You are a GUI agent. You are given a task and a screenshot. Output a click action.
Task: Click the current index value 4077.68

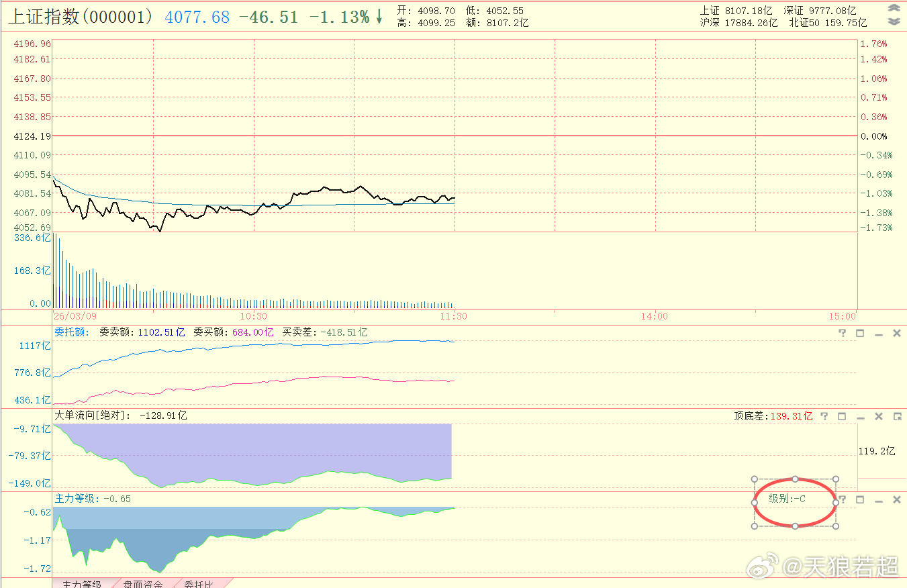pyautogui.click(x=197, y=17)
